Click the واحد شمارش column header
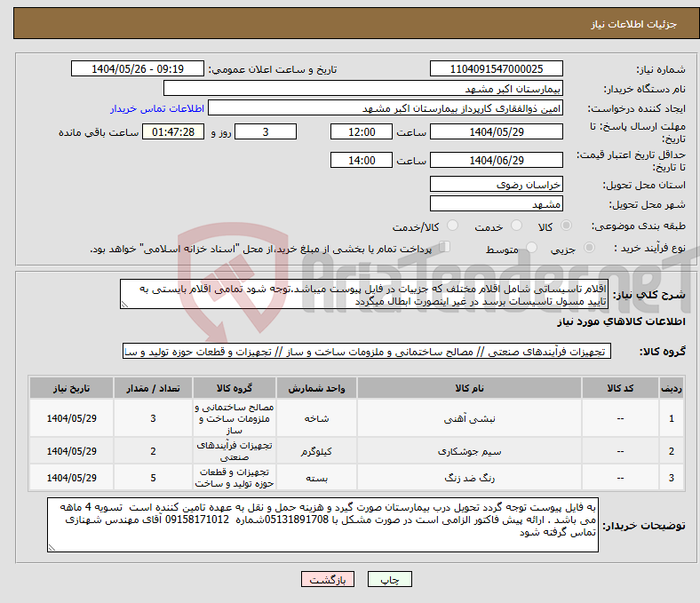Screen dimensions: 700x603 pyautogui.click(x=316, y=388)
